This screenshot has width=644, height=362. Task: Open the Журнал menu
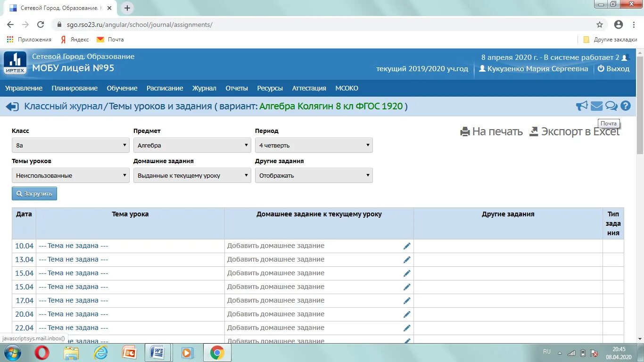pyautogui.click(x=204, y=88)
